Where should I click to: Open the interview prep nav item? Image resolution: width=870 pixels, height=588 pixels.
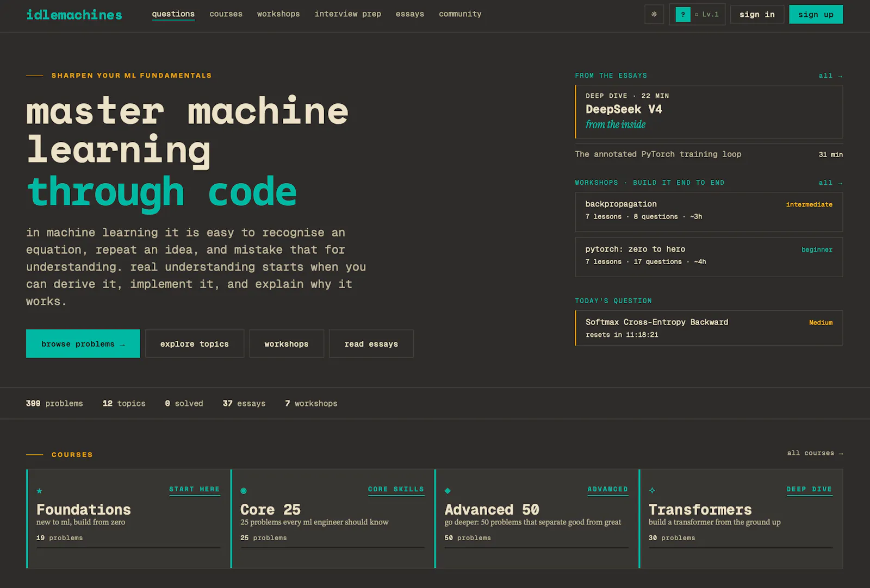click(x=347, y=14)
